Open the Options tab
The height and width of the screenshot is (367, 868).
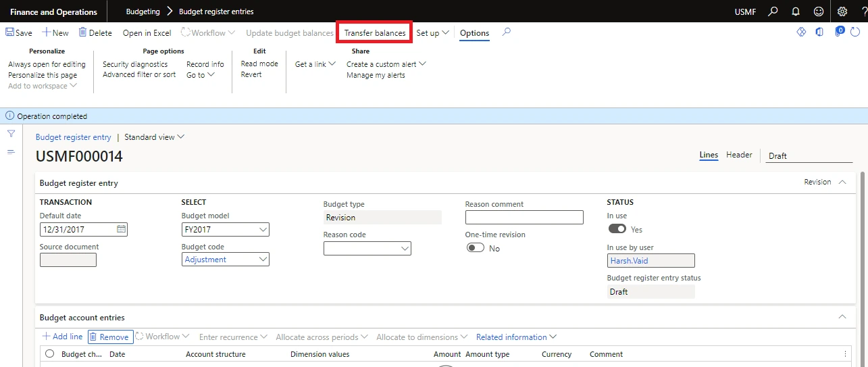click(474, 32)
